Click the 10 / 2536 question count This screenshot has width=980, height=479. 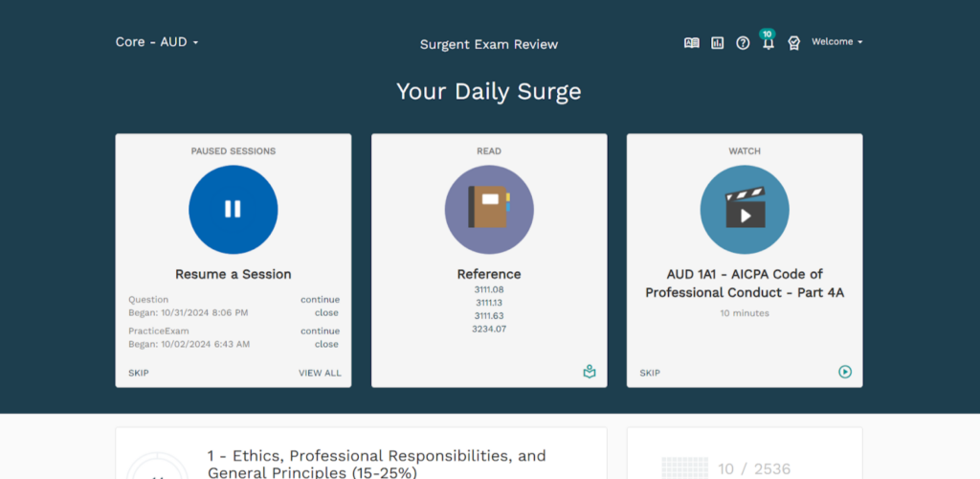(754, 469)
